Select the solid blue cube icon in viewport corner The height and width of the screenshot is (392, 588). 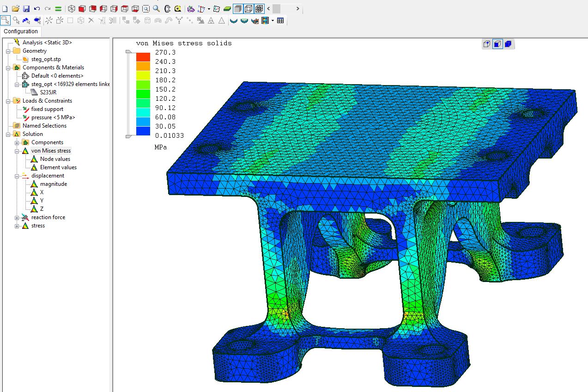(x=508, y=44)
